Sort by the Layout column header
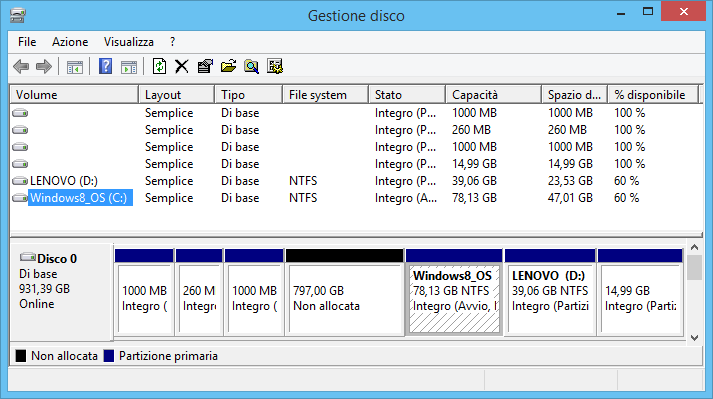The image size is (713, 399). click(176, 95)
